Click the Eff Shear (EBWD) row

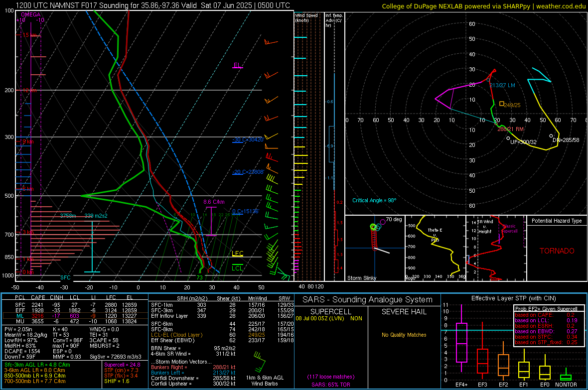[222, 341]
